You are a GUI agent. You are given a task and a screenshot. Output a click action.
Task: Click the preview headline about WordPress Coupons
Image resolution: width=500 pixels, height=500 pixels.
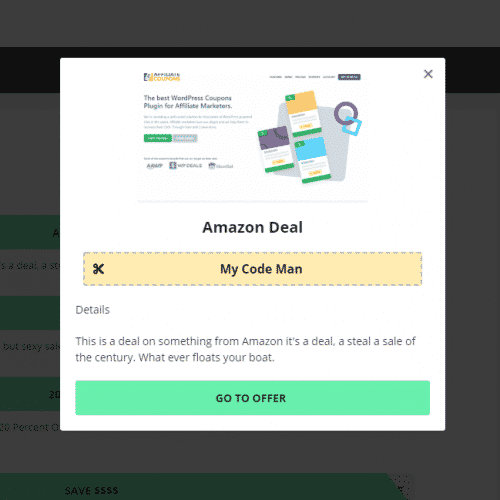coord(188,102)
